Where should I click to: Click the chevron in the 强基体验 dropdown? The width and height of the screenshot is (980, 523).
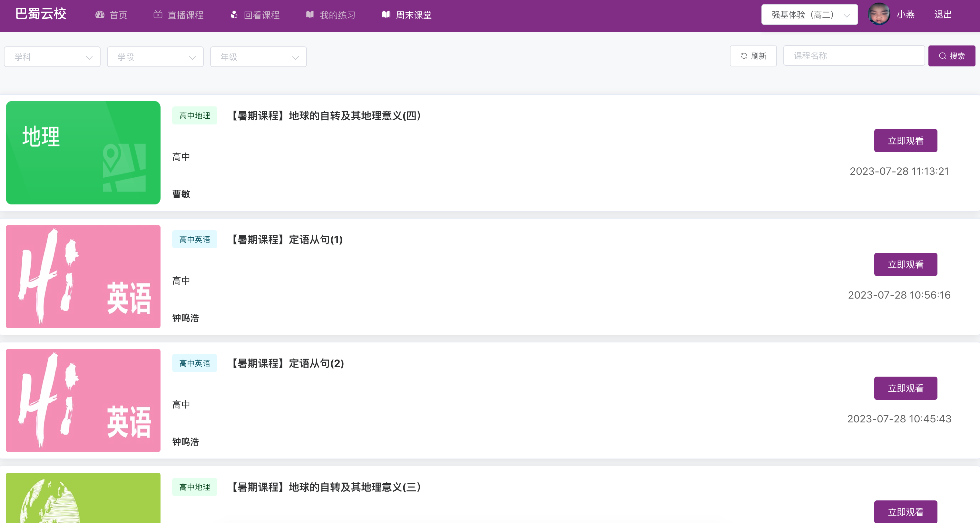(847, 15)
